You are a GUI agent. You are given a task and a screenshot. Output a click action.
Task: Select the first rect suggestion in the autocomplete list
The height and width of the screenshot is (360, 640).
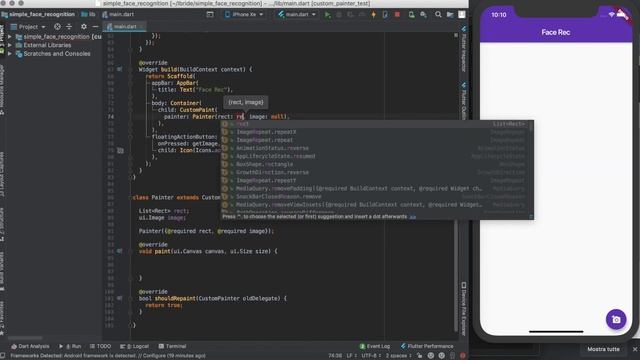[376, 124]
